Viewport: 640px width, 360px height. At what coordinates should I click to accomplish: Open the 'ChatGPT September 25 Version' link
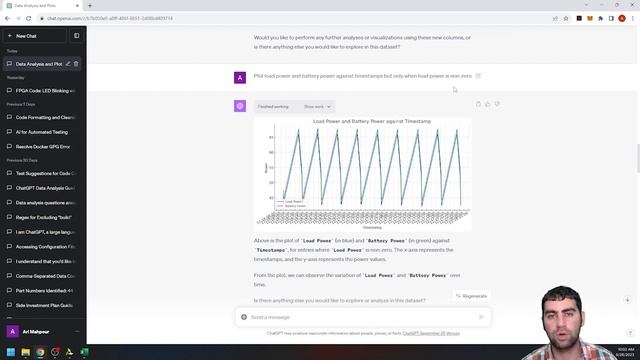tap(431, 333)
